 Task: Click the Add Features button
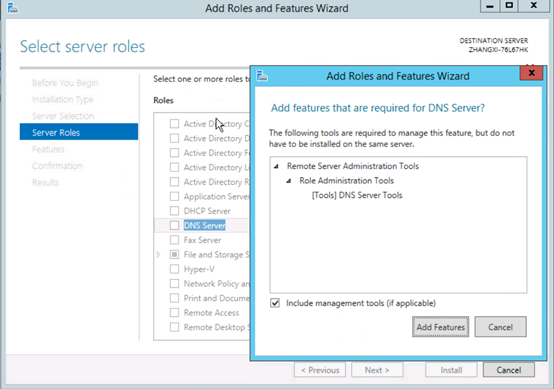[441, 327]
